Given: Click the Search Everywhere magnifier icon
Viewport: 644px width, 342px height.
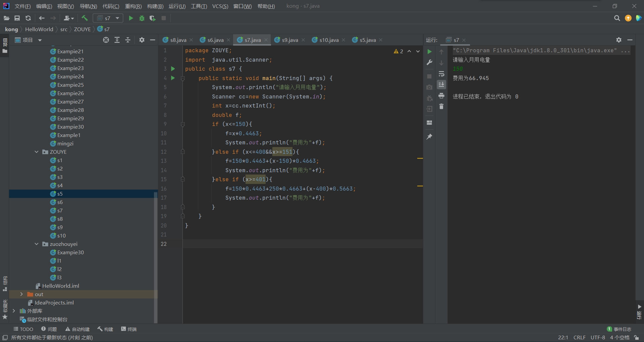Looking at the screenshot, I should (x=617, y=18).
